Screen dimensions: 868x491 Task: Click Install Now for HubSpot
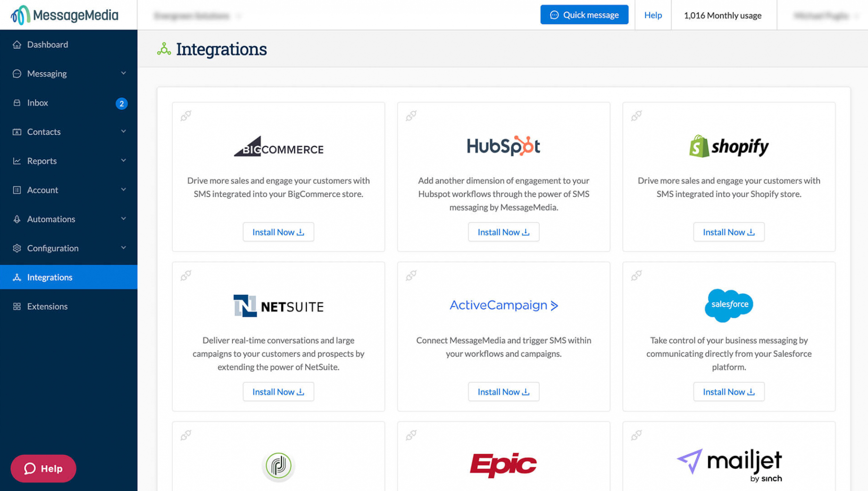503,232
